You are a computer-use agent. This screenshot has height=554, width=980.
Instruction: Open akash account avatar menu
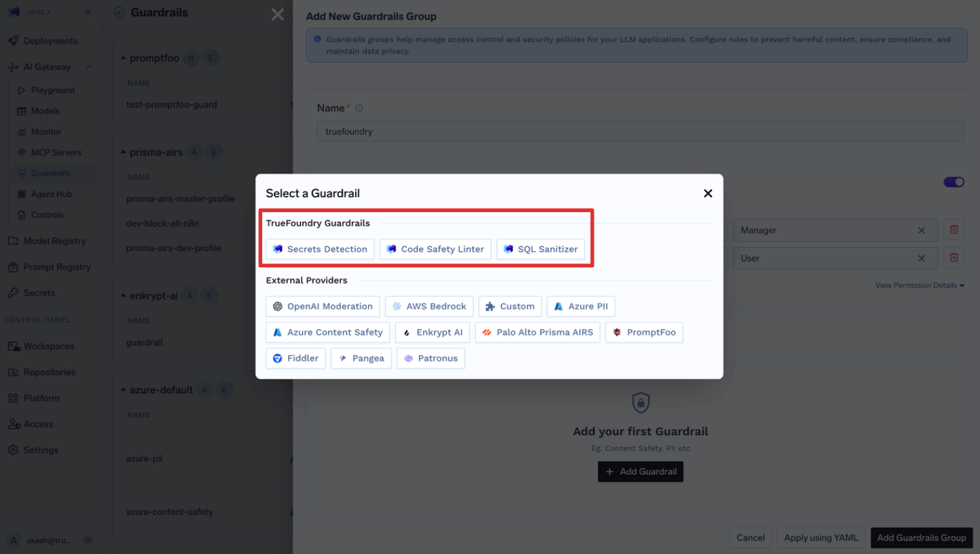pos(14,540)
